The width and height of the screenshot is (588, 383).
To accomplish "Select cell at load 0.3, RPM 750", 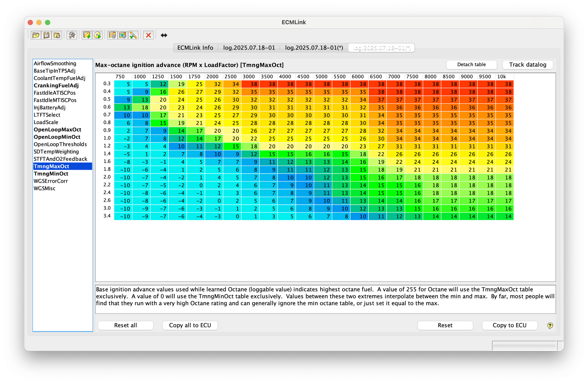I will 123,84.
